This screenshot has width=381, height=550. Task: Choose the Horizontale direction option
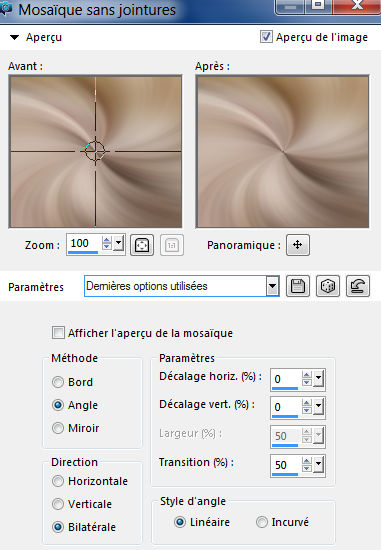pos(58,481)
